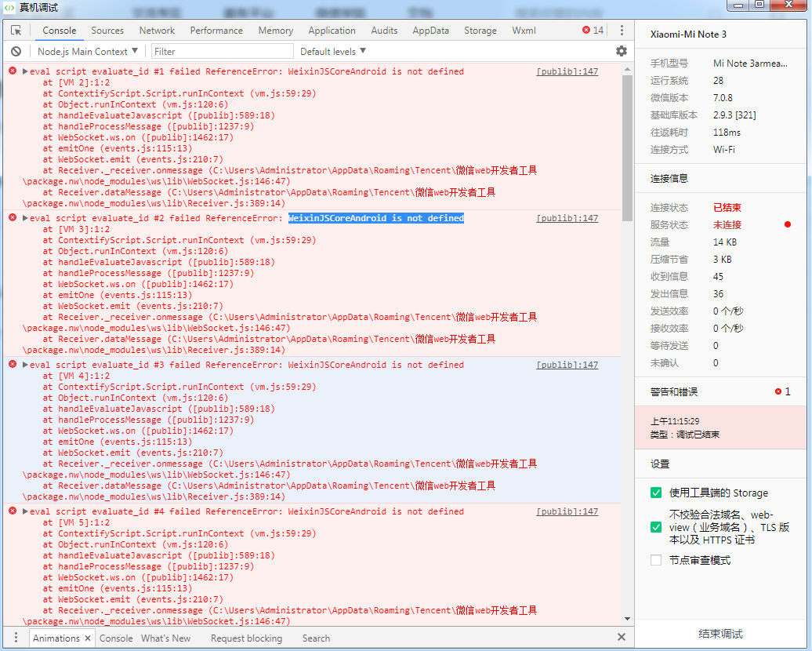Viewport: 812px width, 651px height.
Task: Uncheck the 不校验合法域名 checkbox
Action: click(656, 527)
